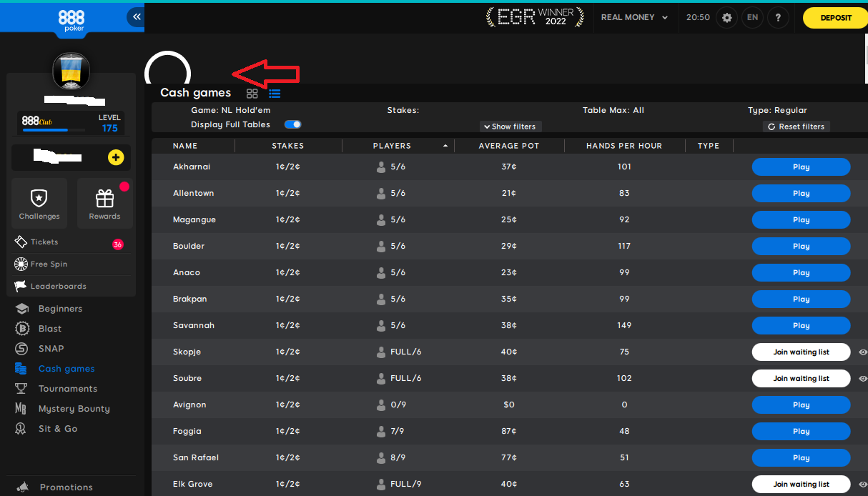Watch Elk Grove table eye icon
This screenshot has width=868, height=496.
coord(862,484)
